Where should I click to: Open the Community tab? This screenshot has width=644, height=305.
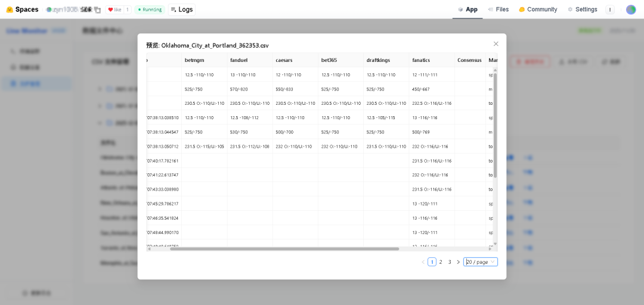coord(538,10)
